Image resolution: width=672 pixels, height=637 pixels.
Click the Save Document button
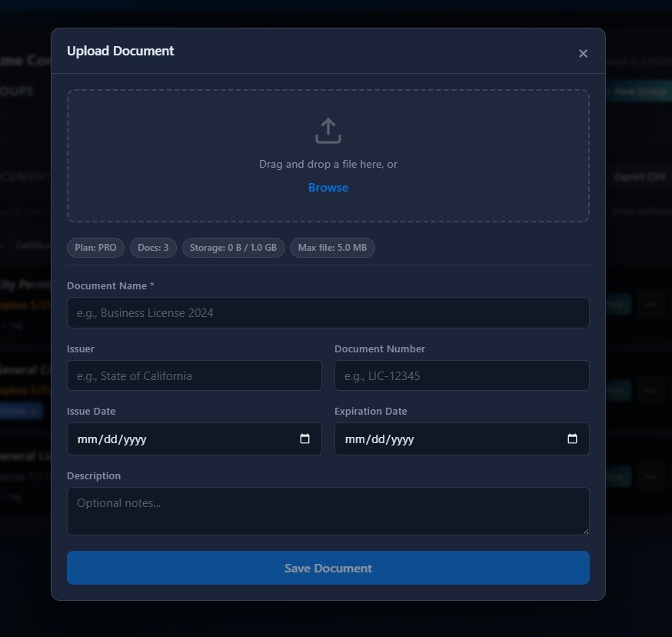click(x=328, y=568)
